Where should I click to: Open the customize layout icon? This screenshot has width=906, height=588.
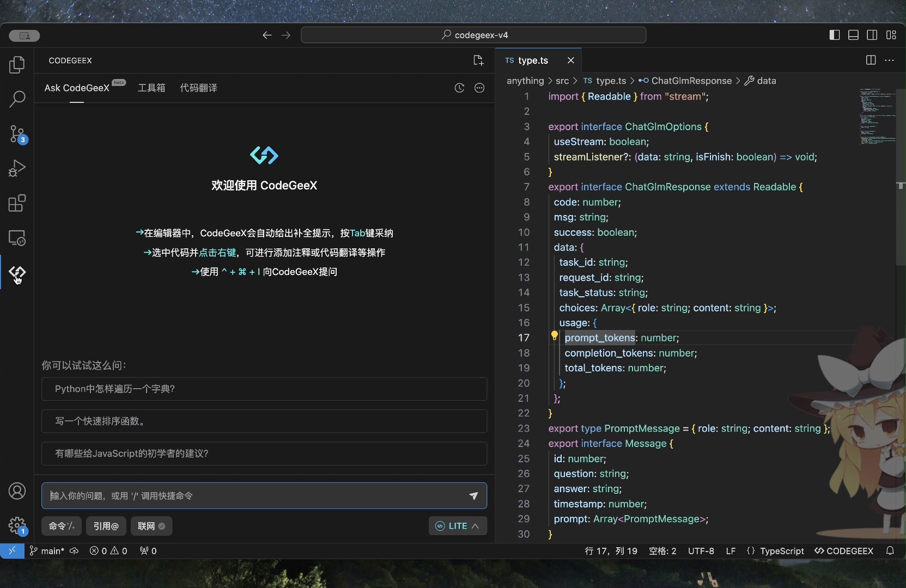(x=891, y=35)
